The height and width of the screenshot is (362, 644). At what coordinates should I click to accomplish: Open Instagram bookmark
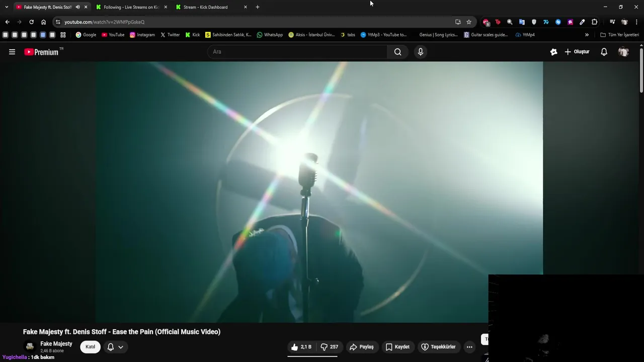[x=142, y=35]
